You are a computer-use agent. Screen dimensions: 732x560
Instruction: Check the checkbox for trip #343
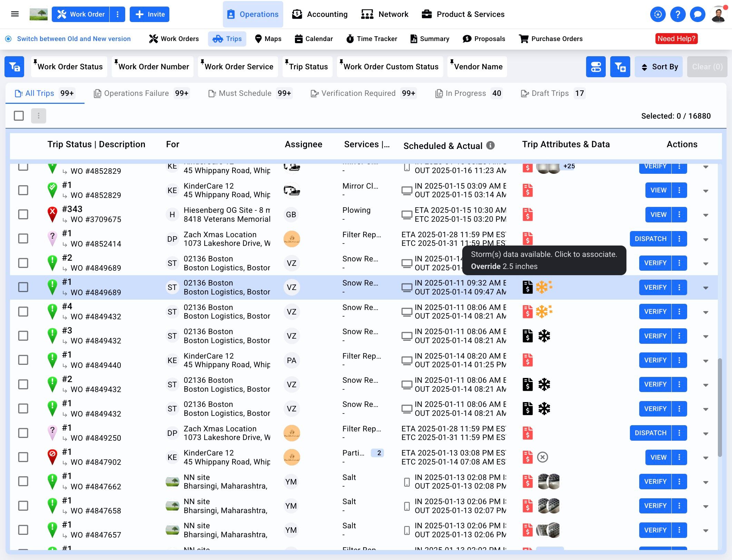(23, 214)
